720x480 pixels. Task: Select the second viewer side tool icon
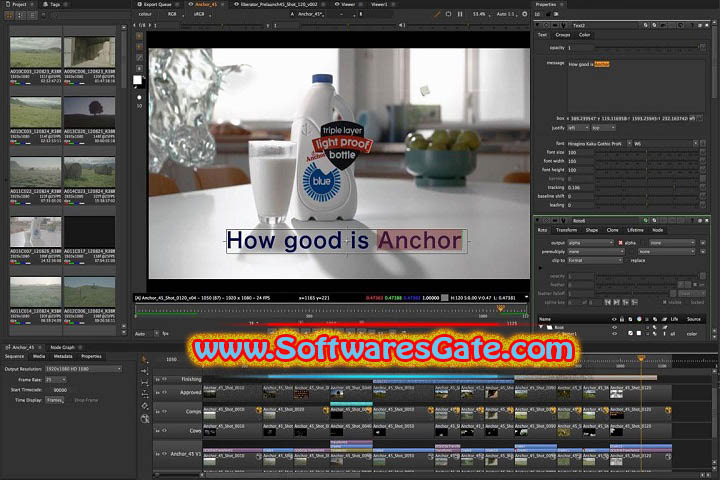139,47
